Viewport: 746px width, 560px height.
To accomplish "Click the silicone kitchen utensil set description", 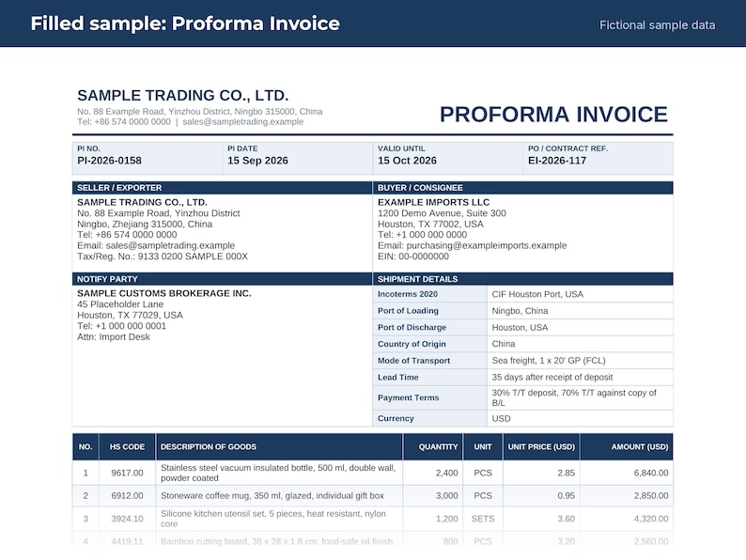I will tap(273, 519).
